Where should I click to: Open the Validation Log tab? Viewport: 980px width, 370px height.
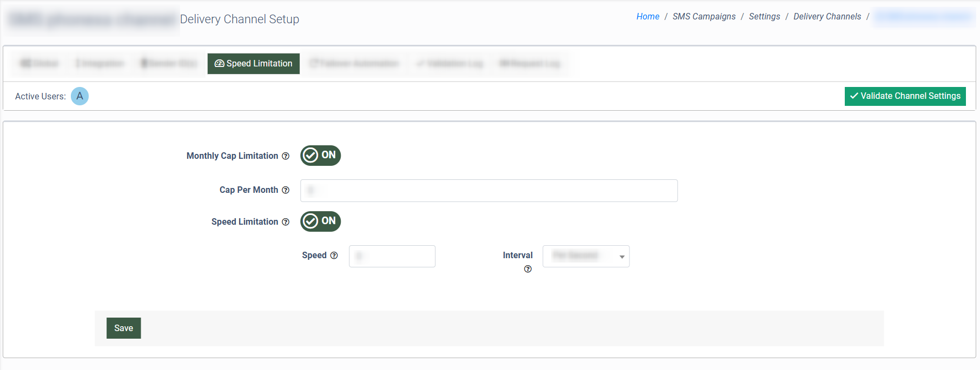coord(450,64)
